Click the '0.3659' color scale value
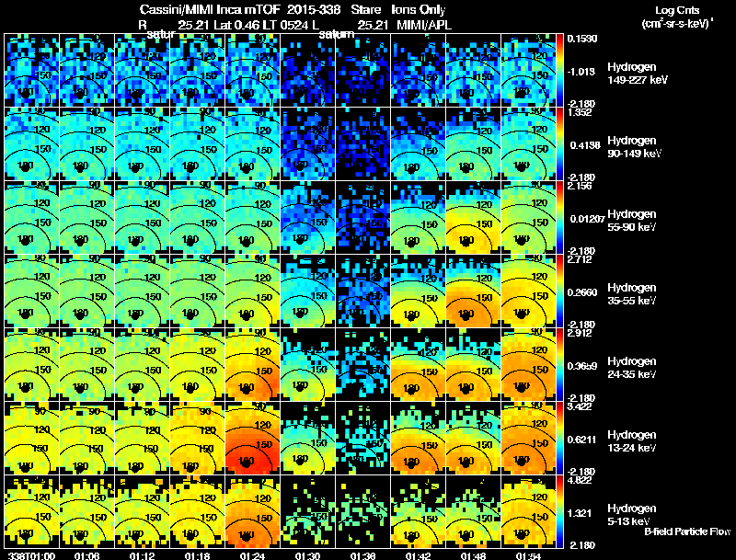The image size is (736, 560). click(582, 366)
